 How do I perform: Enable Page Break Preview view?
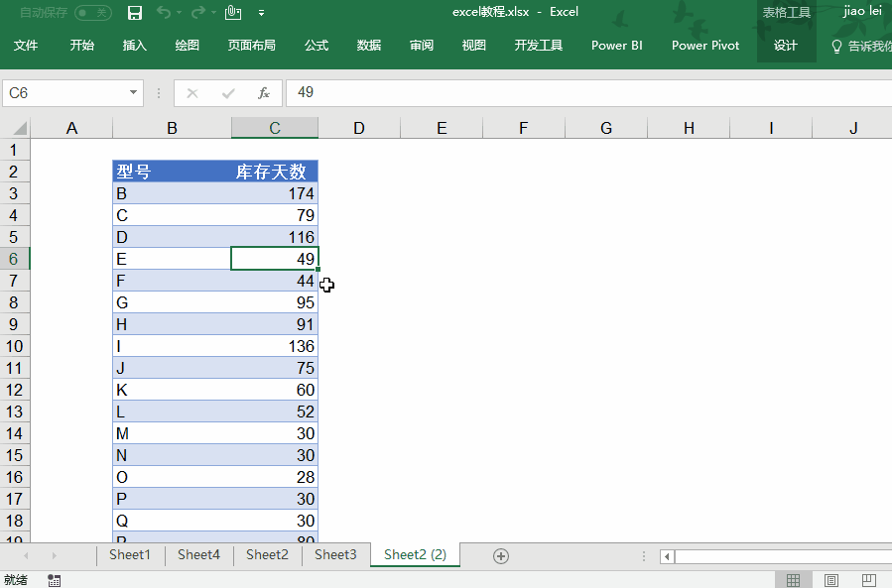(x=868, y=580)
